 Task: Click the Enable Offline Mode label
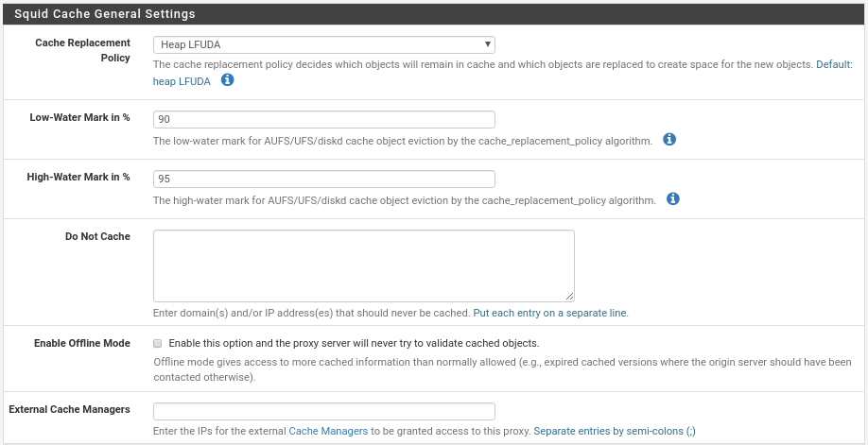[x=82, y=343]
